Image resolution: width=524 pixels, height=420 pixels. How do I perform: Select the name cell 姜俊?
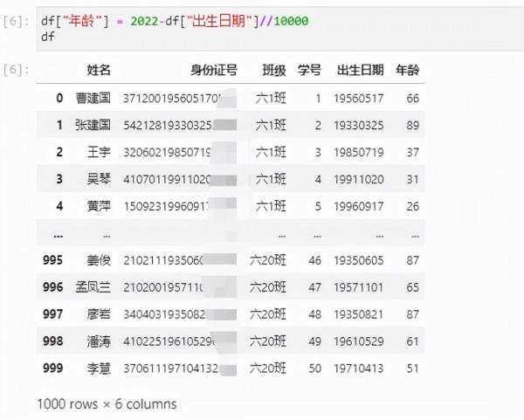(99, 260)
